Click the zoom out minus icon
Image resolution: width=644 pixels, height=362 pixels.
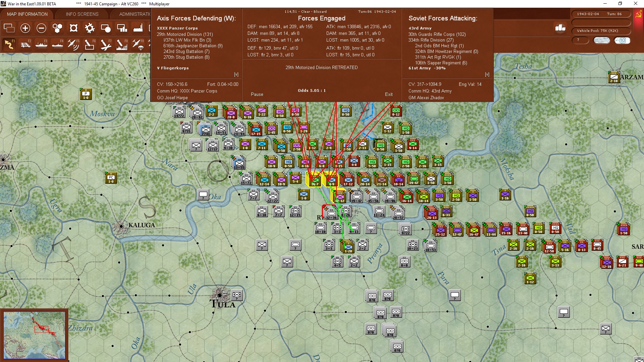click(41, 28)
